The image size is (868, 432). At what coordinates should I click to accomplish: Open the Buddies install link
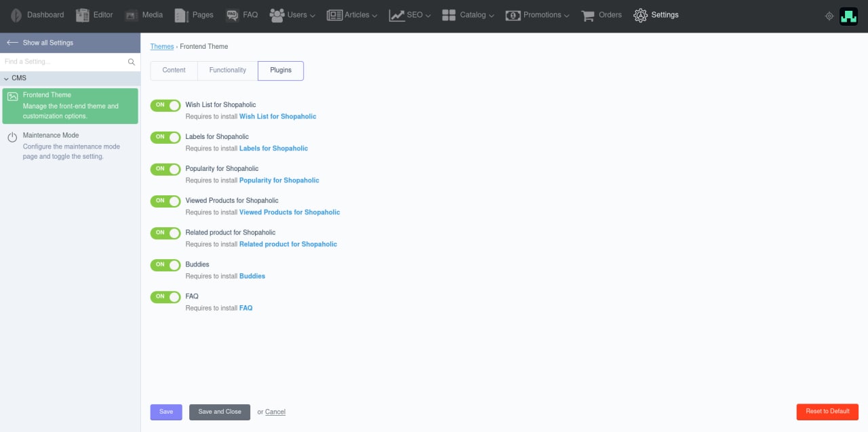tap(252, 276)
